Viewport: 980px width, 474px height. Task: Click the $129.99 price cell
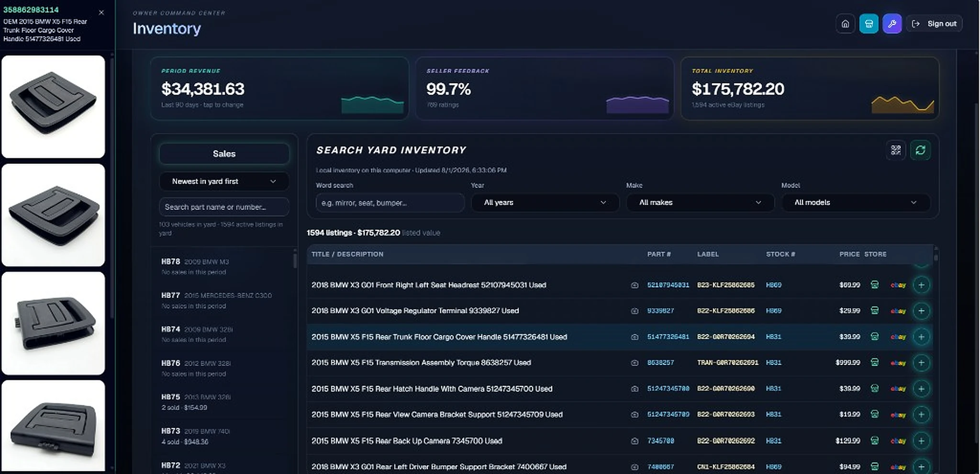pyautogui.click(x=847, y=440)
